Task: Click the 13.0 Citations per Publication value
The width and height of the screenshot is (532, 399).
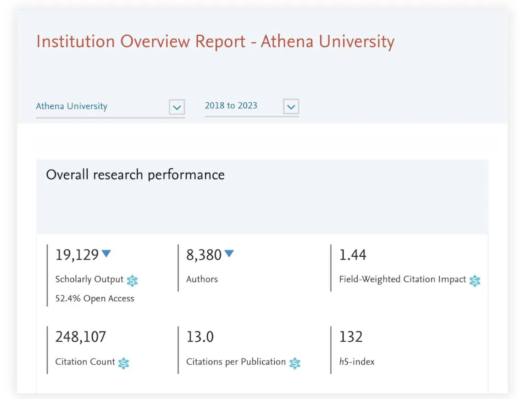Action: 200,337
